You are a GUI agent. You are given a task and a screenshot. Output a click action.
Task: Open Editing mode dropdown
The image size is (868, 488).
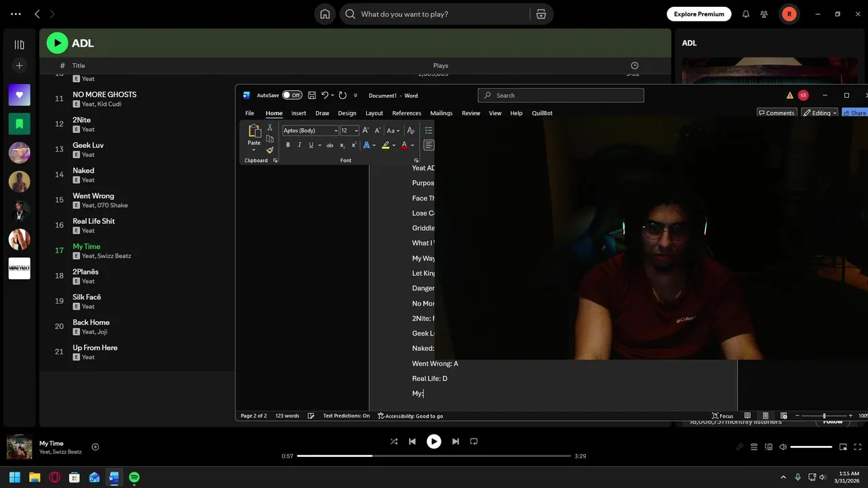820,113
